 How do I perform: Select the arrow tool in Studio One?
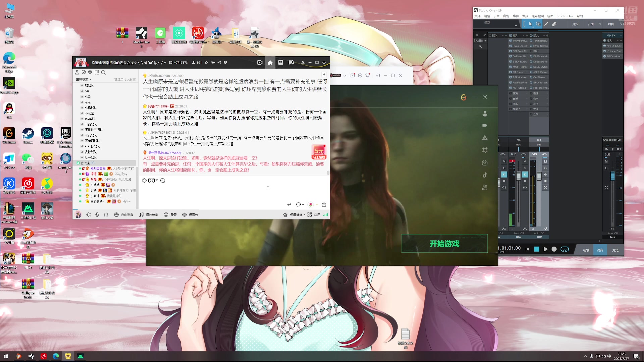pyautogui.click(x=530, y=24)
